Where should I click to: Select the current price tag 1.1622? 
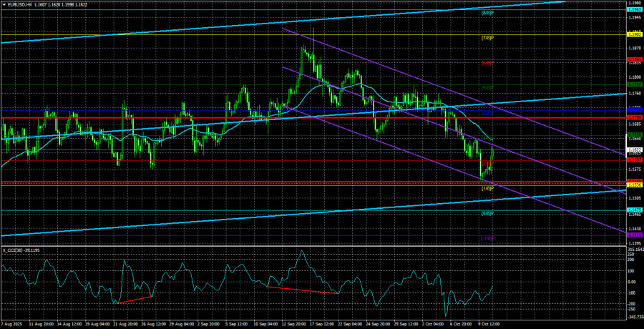pyautogui.click(x=634, y=150)
